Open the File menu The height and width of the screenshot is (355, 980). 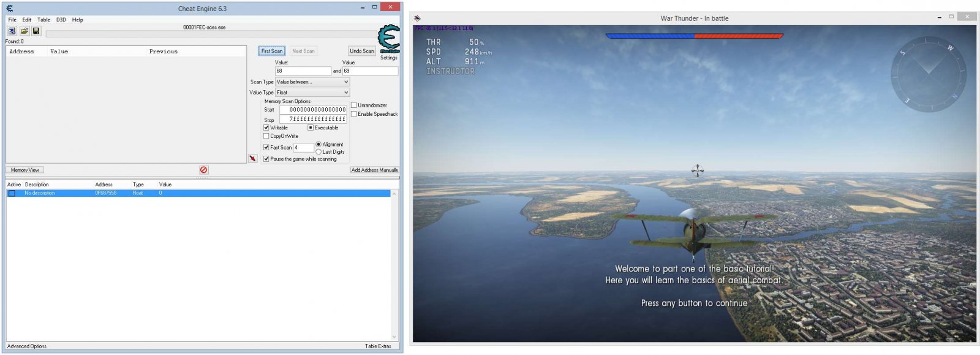[x=12, y=20]
